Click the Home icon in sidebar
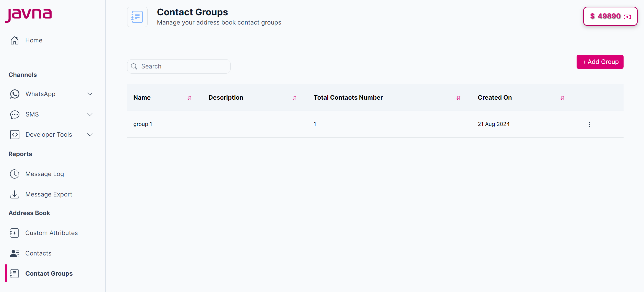The height and width of the screenshot is (292, 644). [15, 40]
